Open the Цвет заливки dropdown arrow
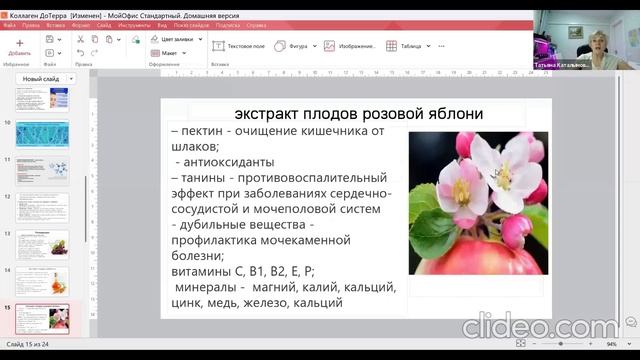640x360 pixels. coord(200,39)
